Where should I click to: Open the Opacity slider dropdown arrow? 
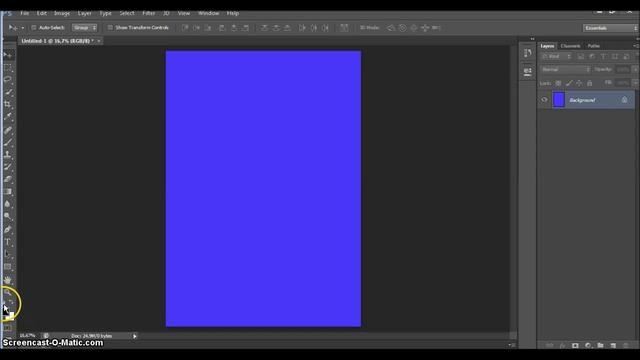[635, 70]
